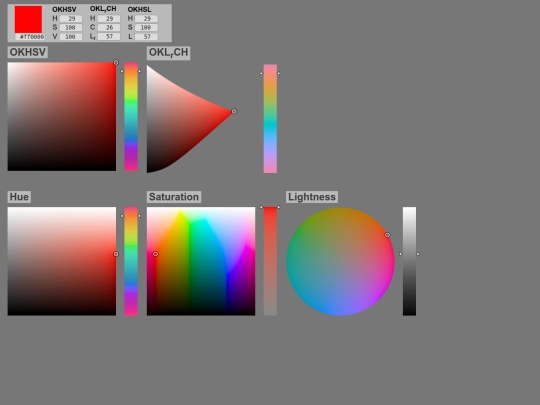Image resolution: width=540 pixels, height=405 pixels.
Task: Click the Saturation panel red strip slider
Action: (270, 261)
